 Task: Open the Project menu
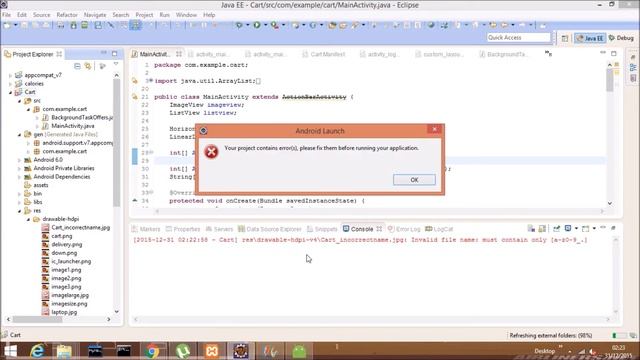pos(144,15)
